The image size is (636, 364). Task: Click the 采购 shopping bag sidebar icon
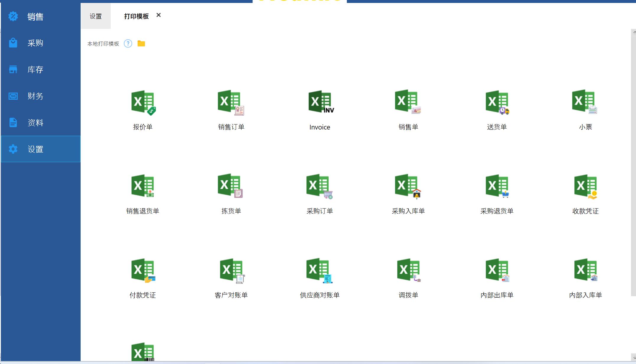[13, 43]
